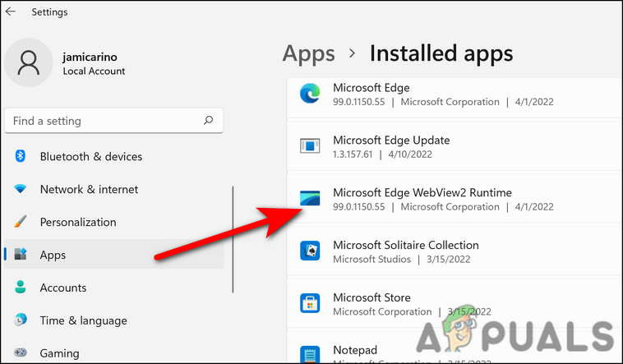Select Microsoft Store app name
Screen dimensions: 623x364
371,297
